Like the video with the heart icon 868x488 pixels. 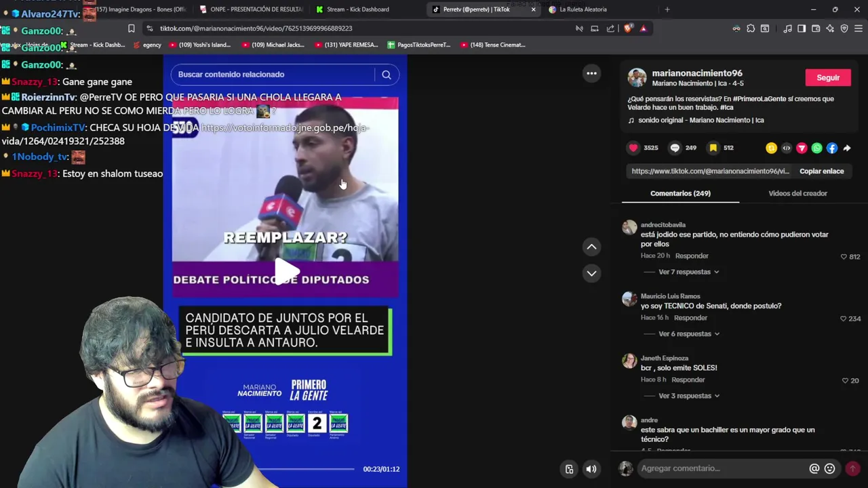(633, 148)
